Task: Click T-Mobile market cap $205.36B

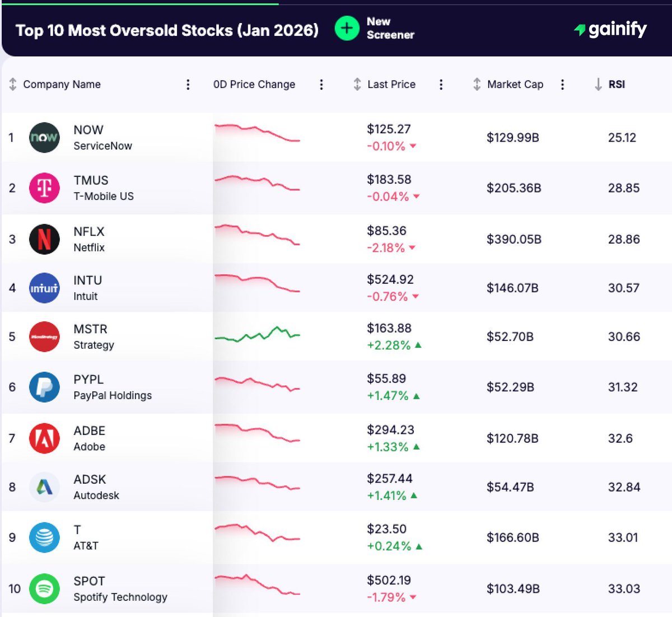Action: 514,188
